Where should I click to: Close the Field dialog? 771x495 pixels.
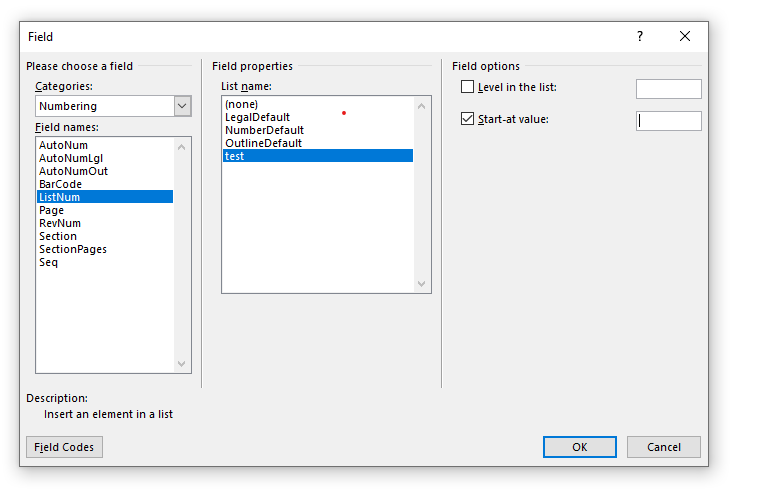[684, 36]
